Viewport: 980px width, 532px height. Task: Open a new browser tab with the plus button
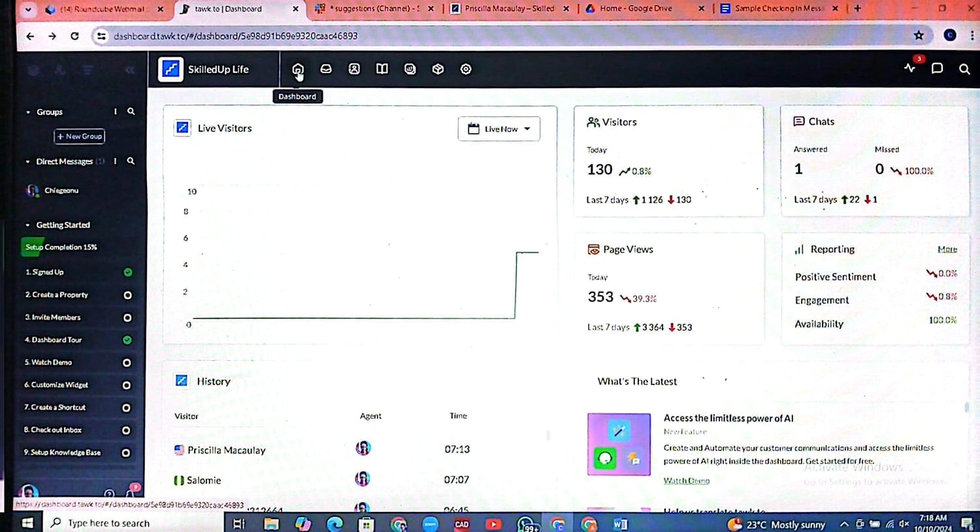point(857,8)
